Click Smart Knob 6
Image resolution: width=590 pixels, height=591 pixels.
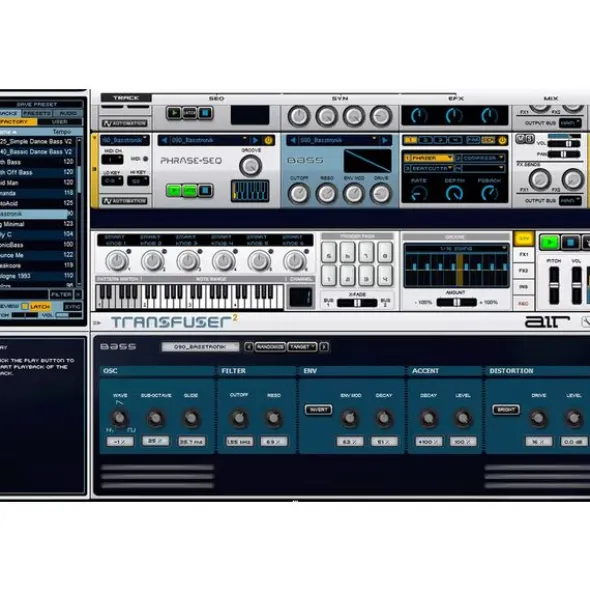point(295,261)
